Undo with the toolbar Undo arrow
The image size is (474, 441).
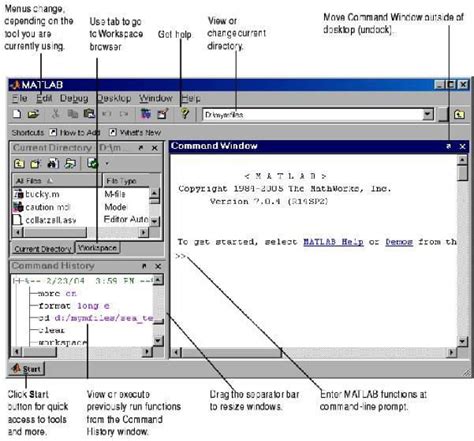click(x=107, y=114)
